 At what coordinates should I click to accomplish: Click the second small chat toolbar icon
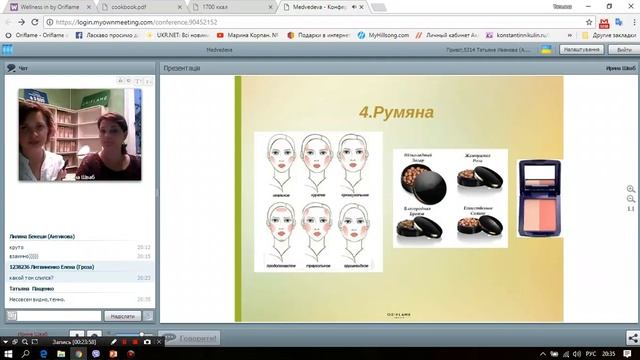(x=129, y=81)
